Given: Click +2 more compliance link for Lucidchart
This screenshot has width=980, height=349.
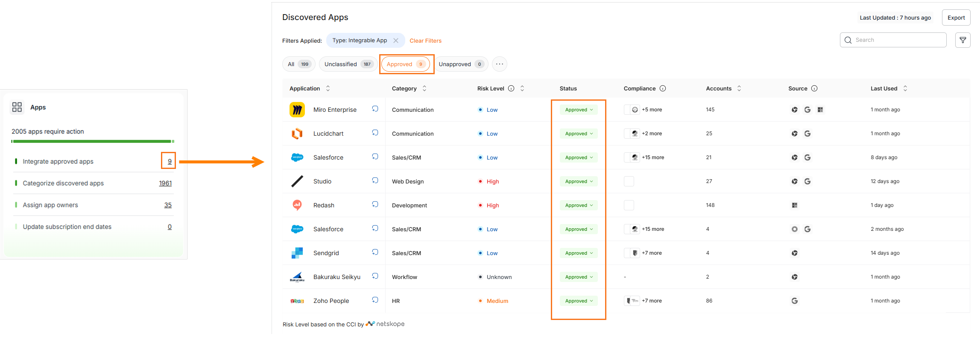Looking at the screenshot, I should pyautogui.click(x=652, y=134).
